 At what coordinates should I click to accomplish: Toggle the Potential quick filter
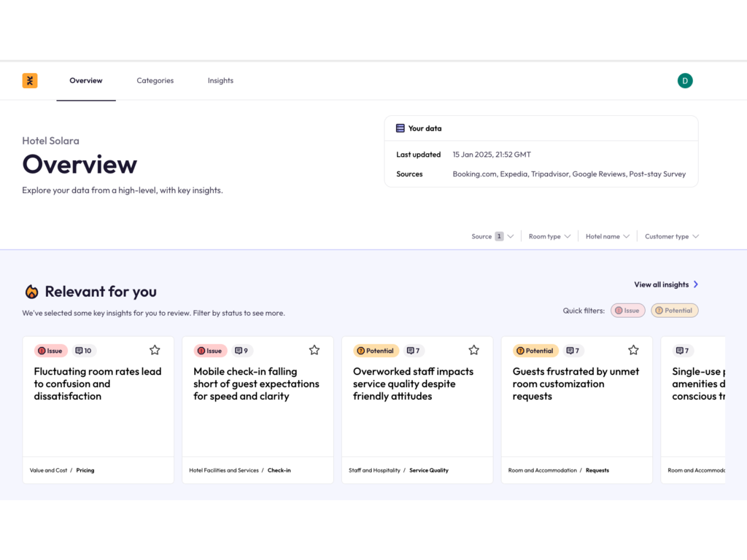coord(674,311)
